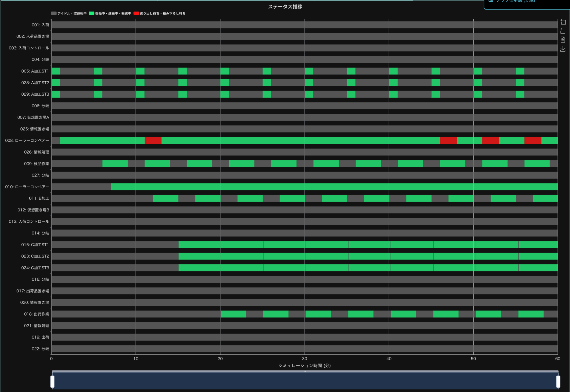
Task: Click the right handle of time range slider
Action: (x=558, y=382)
